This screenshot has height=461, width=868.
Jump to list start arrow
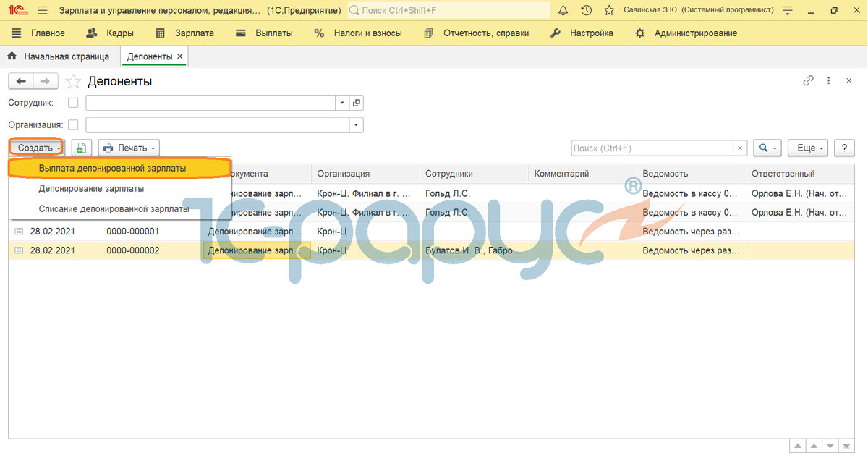[799, 447]
